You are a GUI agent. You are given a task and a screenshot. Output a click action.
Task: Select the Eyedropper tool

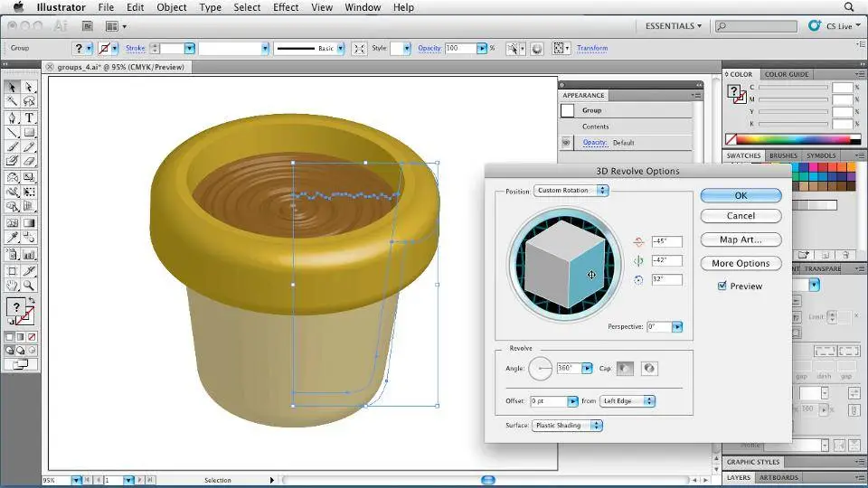click(13, 238)
